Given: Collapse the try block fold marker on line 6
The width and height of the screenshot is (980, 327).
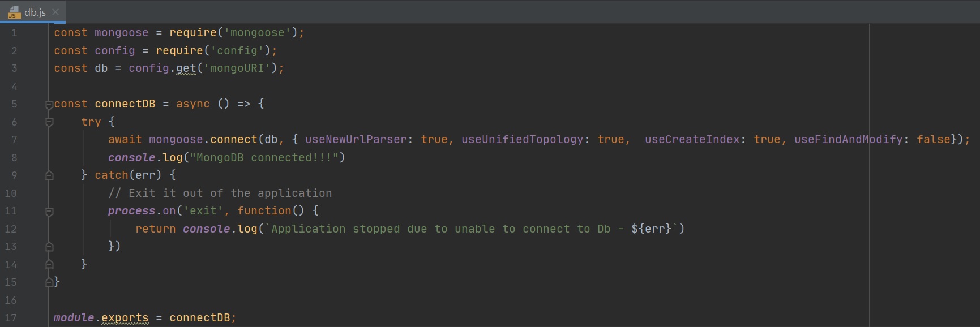Looking at the screenshot, I should coord(49,122).
